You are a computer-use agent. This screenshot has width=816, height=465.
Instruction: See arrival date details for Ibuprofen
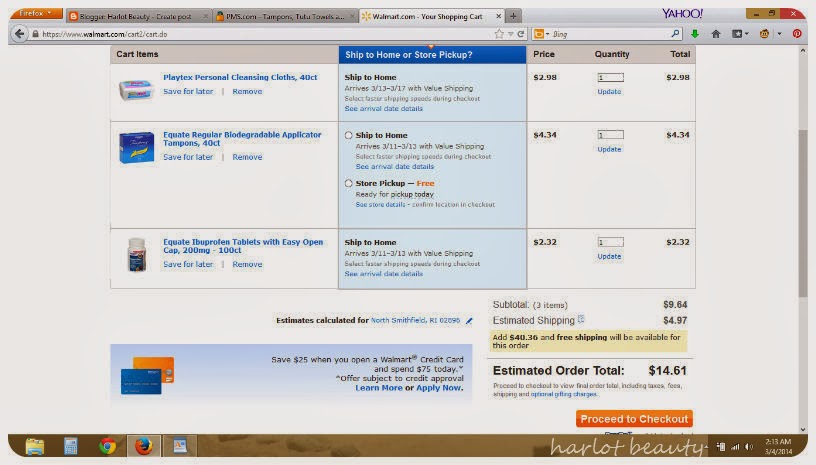tap(384, 274)
